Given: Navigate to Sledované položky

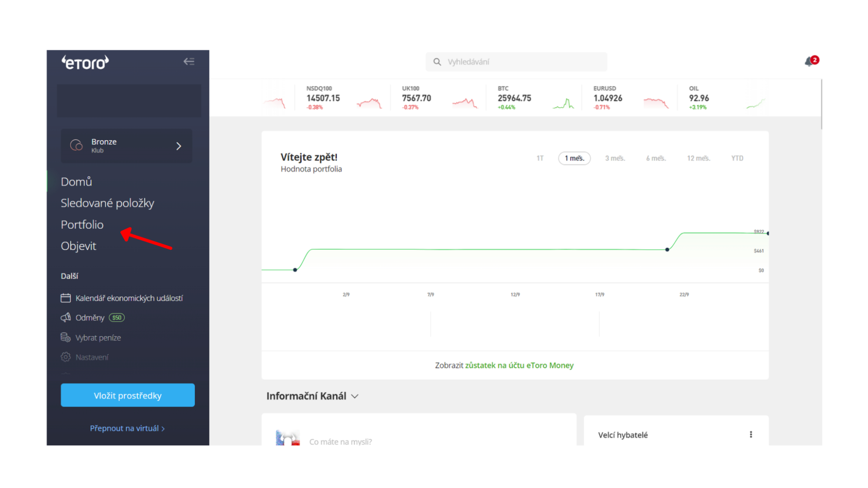Looking at the screenshot, I should [107, 203].
